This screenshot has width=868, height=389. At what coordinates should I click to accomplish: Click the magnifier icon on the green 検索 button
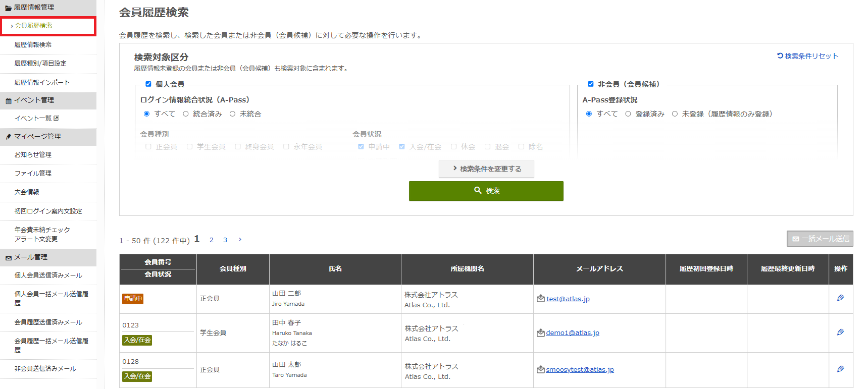pyautogui.click(x=478, y=190)
